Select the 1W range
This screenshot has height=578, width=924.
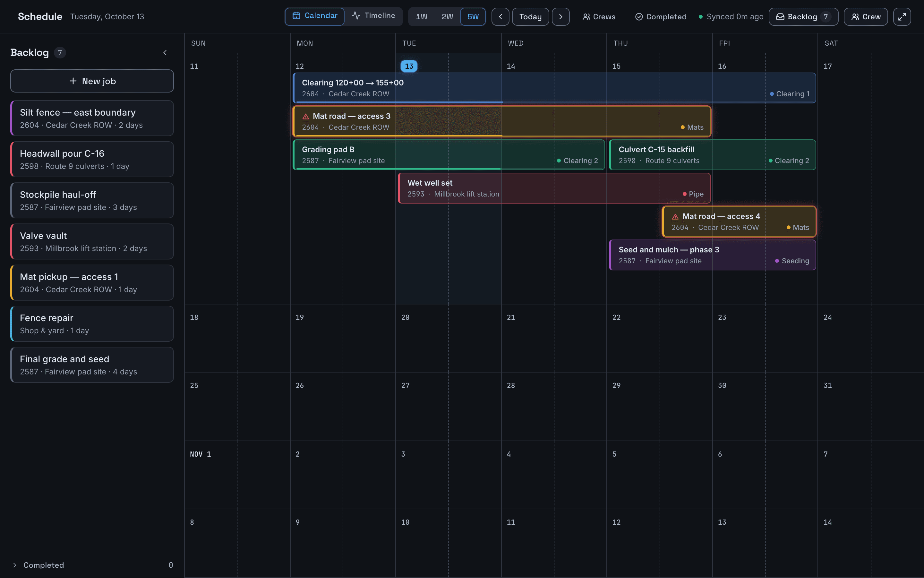(x=422, y=16)
